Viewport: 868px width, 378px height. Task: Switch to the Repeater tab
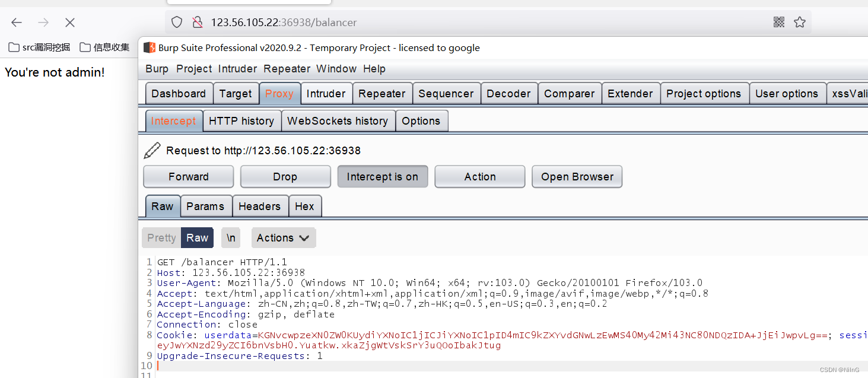382,94
